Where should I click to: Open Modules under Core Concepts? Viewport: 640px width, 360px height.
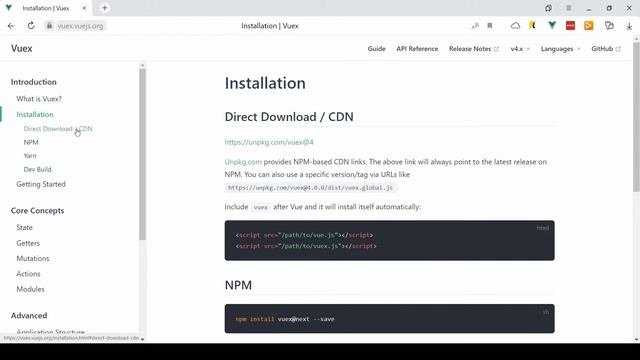(x=30, y=289)
